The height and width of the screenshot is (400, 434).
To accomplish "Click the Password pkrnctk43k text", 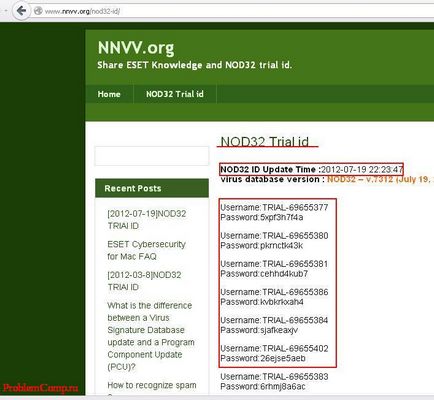I will point(262,246).
